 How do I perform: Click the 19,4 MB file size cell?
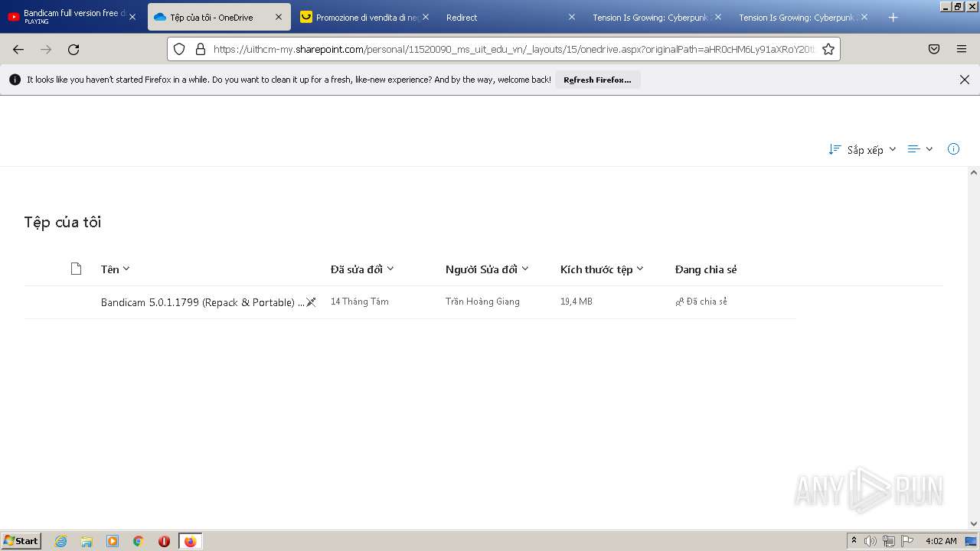point(577,302)
